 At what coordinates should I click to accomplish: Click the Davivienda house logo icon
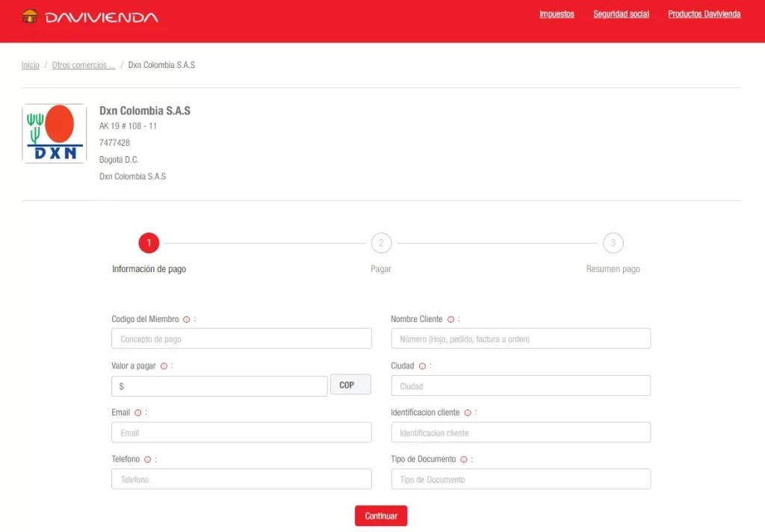coord(30,16)
